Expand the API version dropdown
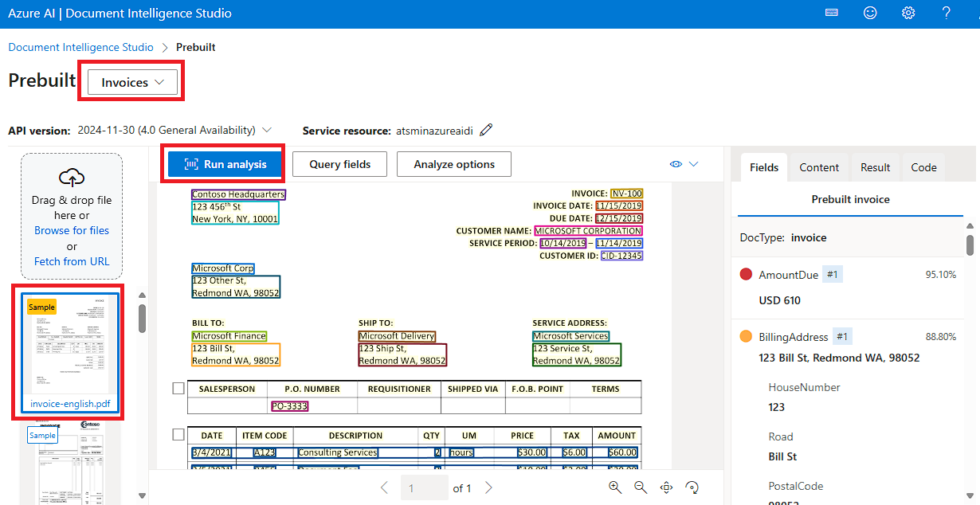 (x=266, y=130)
